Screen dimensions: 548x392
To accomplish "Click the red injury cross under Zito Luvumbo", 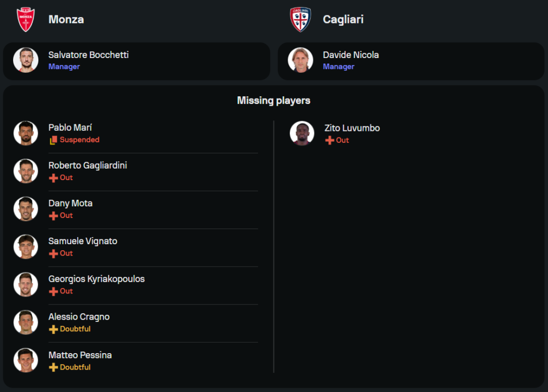I will pyautogui.click(x=329, y=141).
